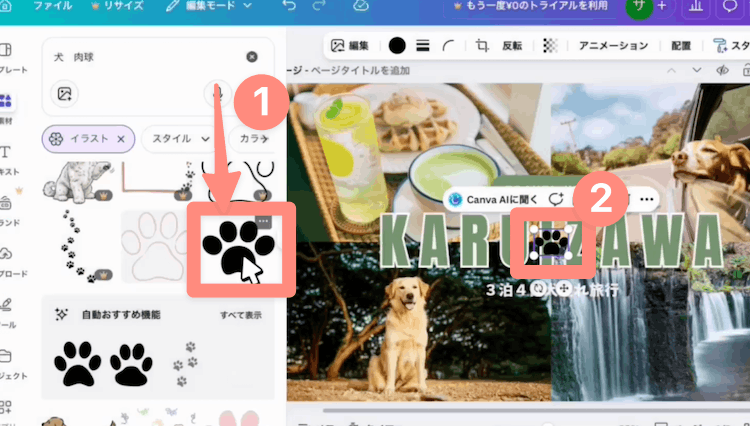Click the 編集 image edit button
Image resolution: width=750 pixels, height=426 pixels.
(x=350, y=45)
